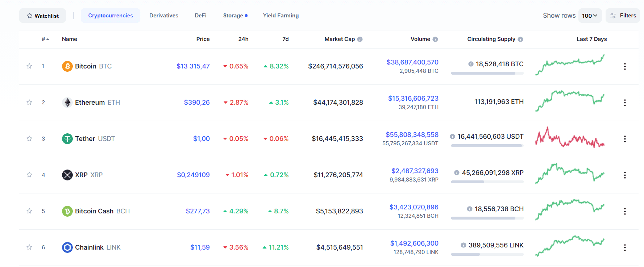Click the Market Cap info icon
This screenshot has width=644, height=267.
click(x=360, y=39)
